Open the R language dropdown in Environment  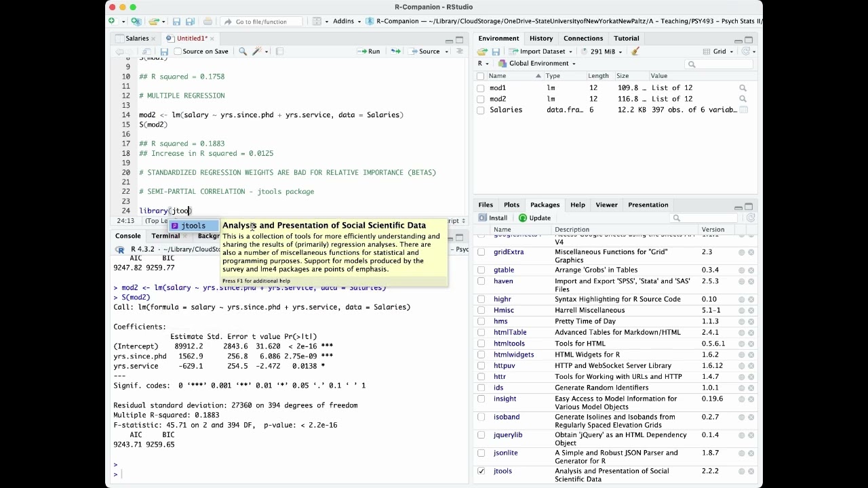[484, 64]
